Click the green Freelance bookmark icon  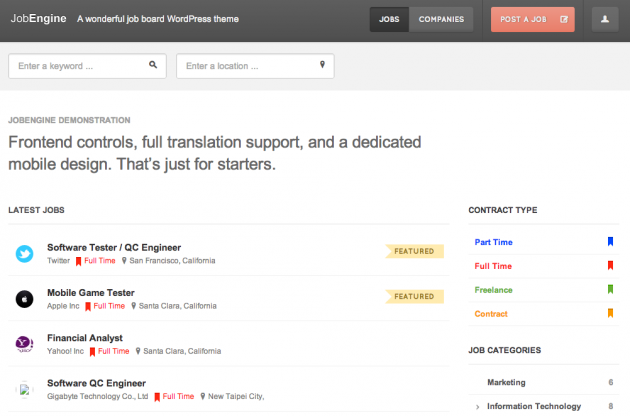[x=610, y=289]
